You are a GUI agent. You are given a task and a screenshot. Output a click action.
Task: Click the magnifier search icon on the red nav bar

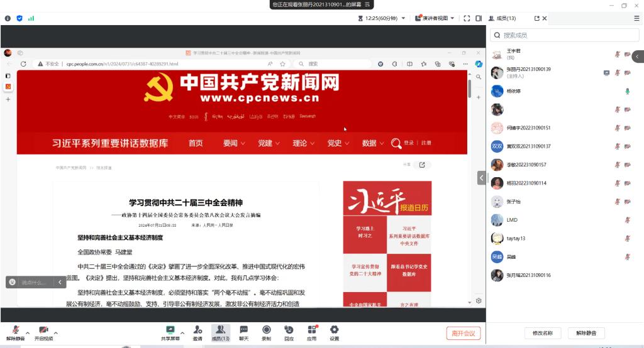pyautogui.click(x=396, y=143)
